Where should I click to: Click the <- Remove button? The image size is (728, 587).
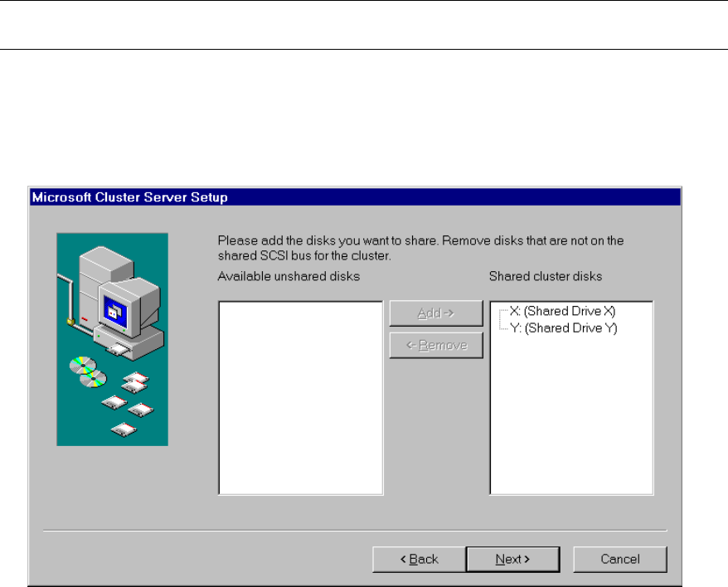[x=436, y=346]
